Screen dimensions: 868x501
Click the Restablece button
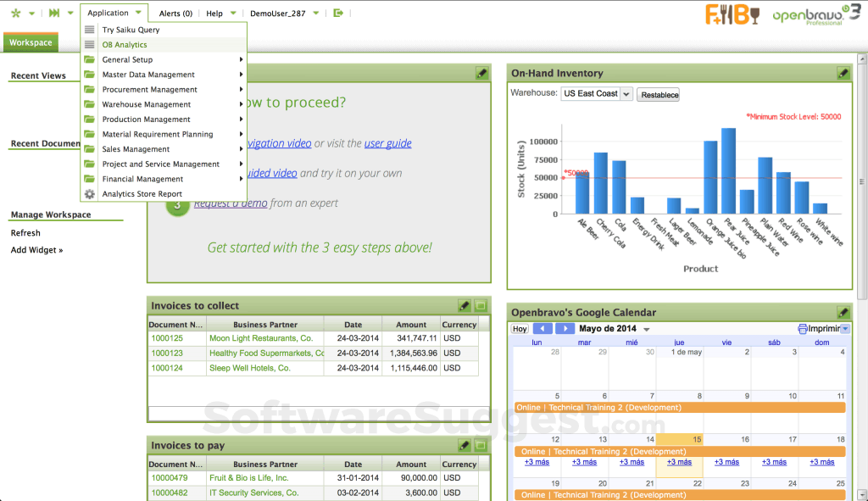[x=658, y=94]
